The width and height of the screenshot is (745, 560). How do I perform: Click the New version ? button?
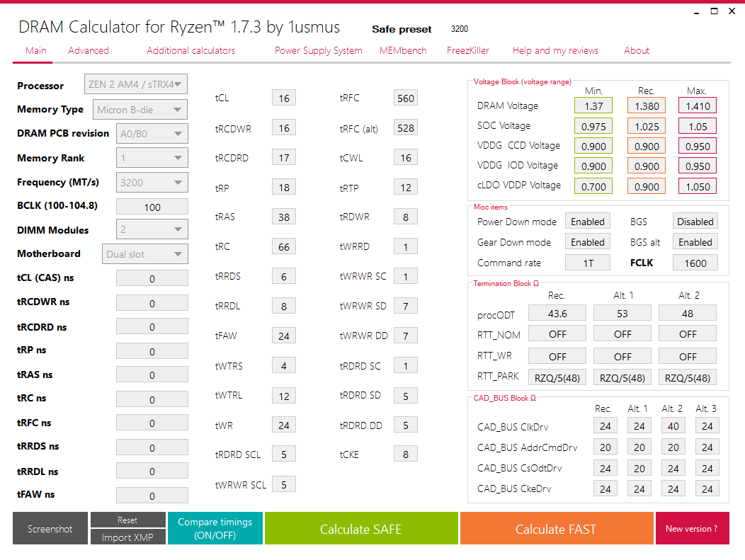692,529
